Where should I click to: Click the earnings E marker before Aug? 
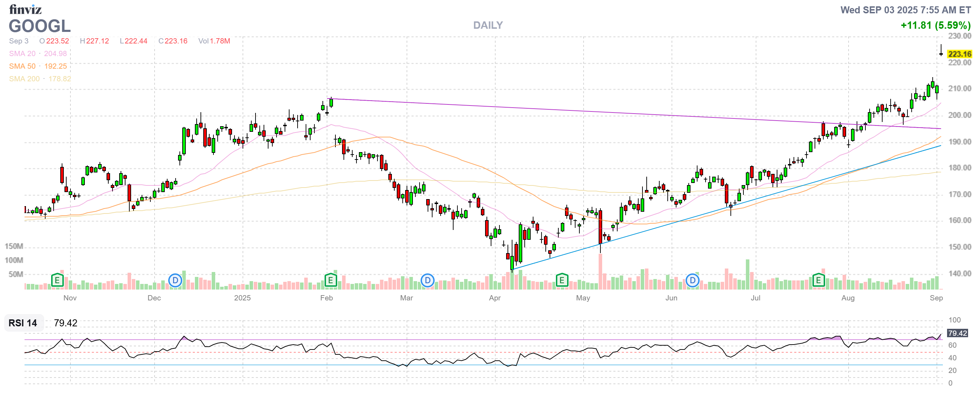[818, 281]
